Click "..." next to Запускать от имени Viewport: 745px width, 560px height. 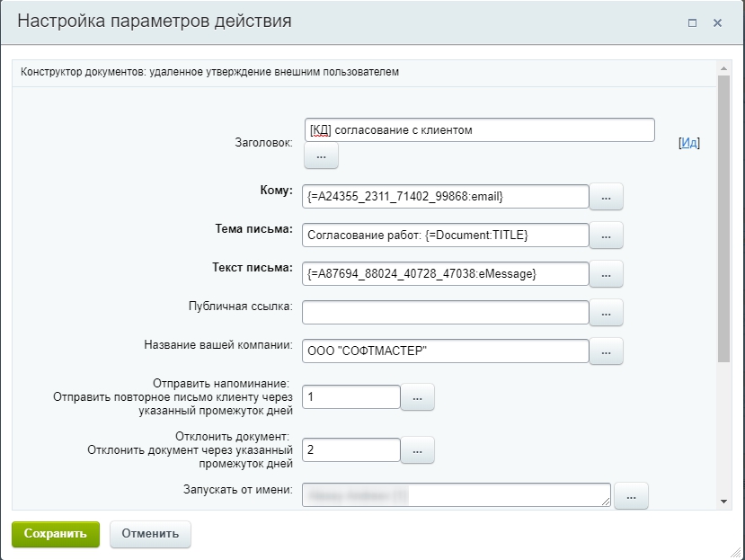631,494
